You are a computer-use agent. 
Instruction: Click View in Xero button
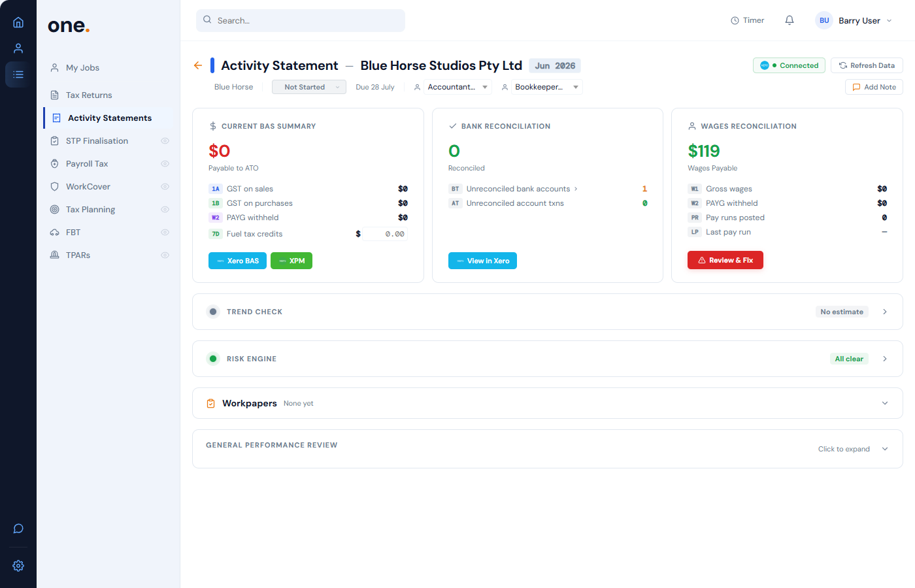(482, 261)
